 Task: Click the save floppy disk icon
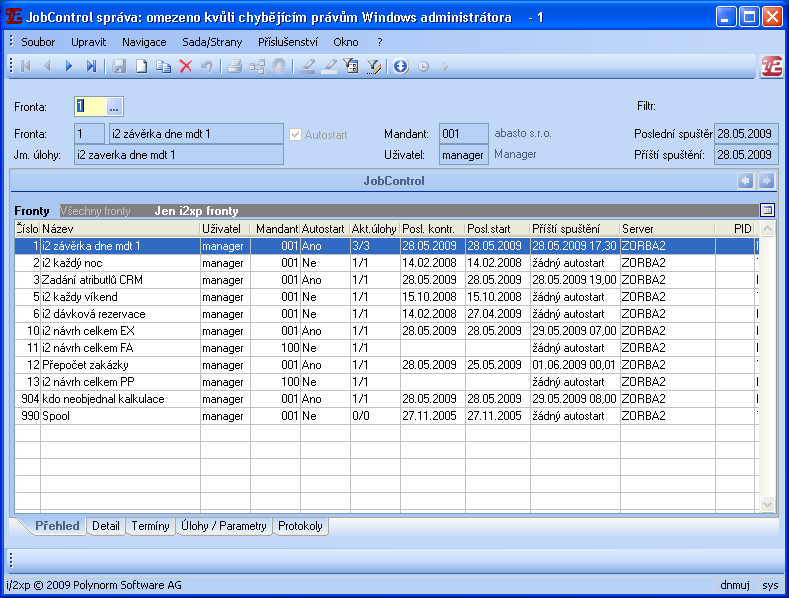pyautogui.click(x=119, y=66)
